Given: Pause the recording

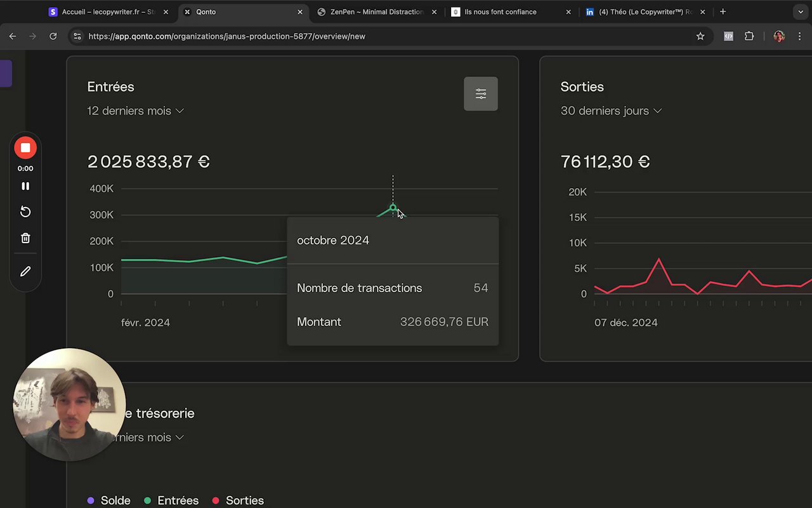Looking at the screenshot, I should pos(25,186).
